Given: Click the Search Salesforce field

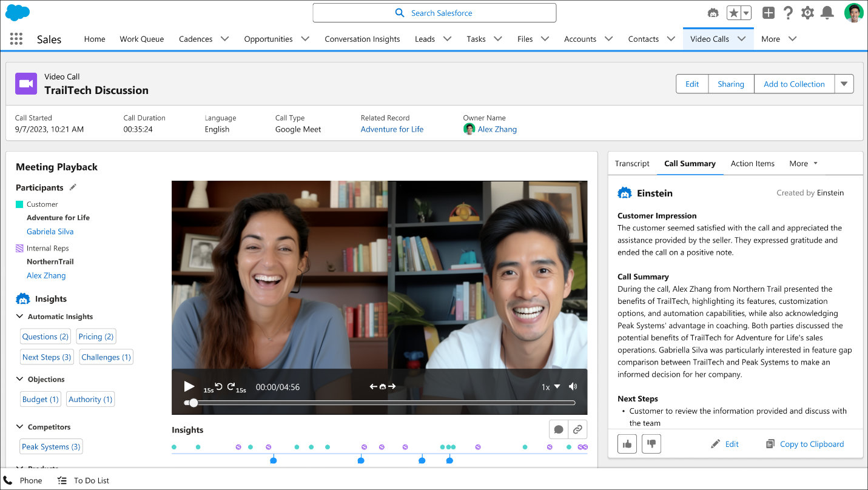Looking at the screenshot, I should tap(434, 13).
